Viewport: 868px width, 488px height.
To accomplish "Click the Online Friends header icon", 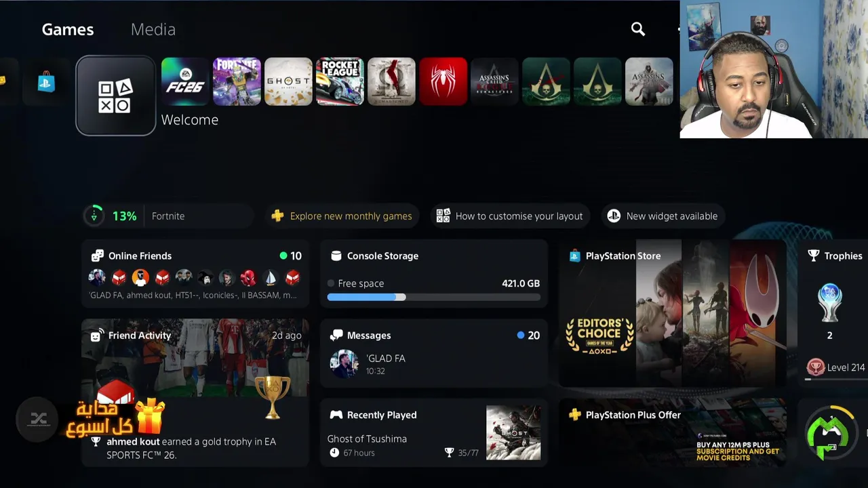I will 98,256.
